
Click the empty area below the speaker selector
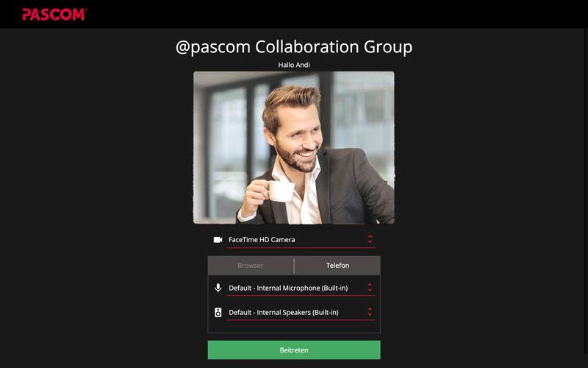tap(294, 327)
